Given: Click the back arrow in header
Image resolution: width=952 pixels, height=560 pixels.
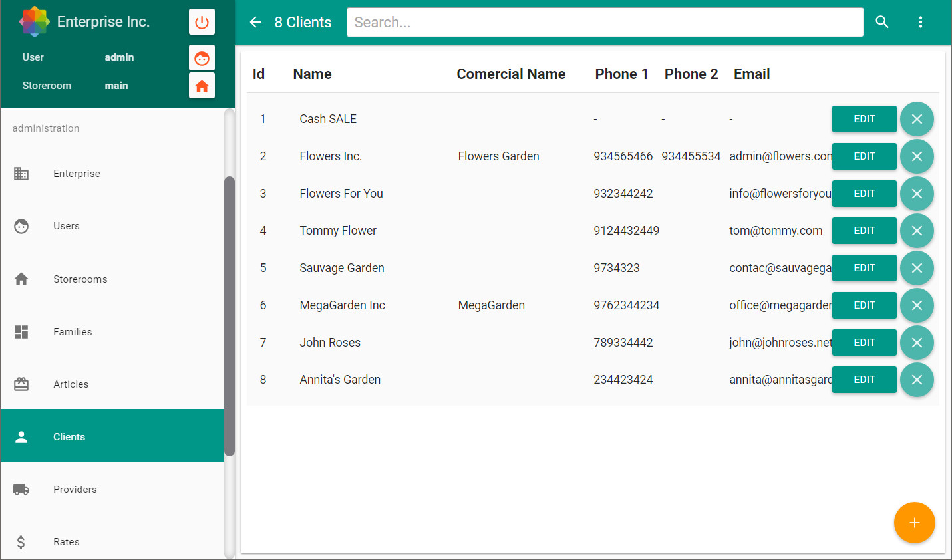Looking at the screenshot, I should 255,22.
